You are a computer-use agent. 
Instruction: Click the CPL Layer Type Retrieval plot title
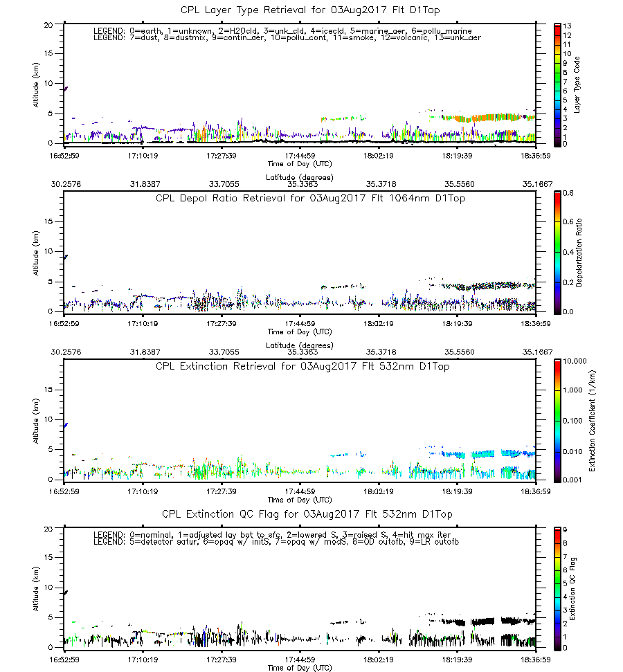(x=310, y=10)
